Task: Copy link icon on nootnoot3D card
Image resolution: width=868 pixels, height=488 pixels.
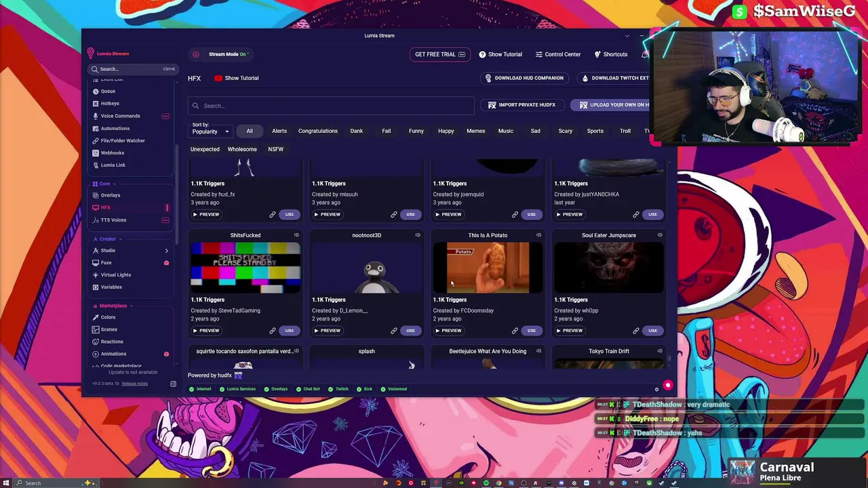Action: click(x=394, y=331)
